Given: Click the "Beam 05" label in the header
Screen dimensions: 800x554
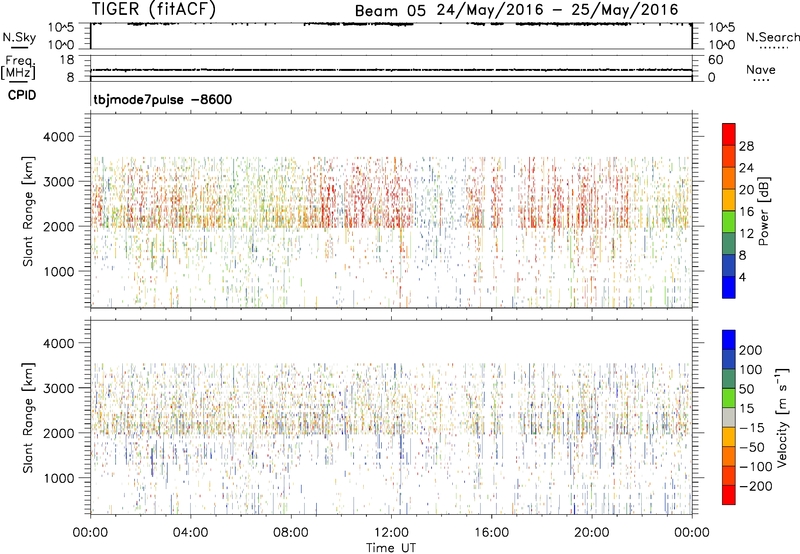Looking at the screenshot, I should (x=390, y=11).
